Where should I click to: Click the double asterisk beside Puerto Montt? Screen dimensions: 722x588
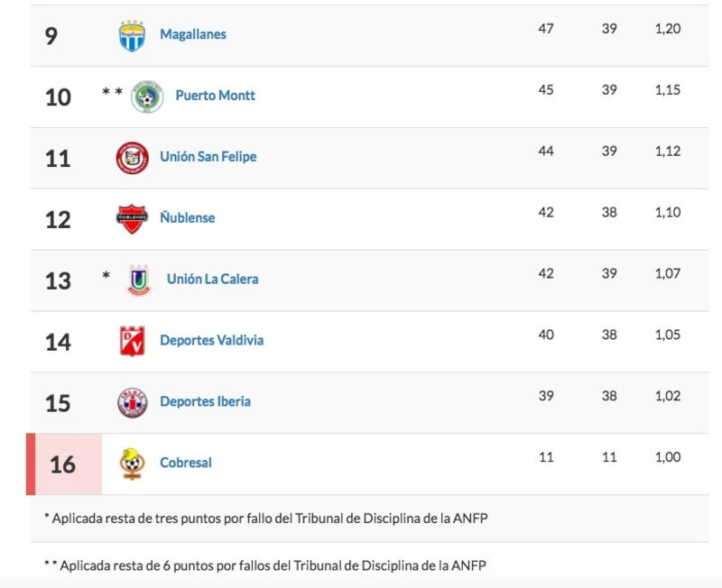(112, 92)
